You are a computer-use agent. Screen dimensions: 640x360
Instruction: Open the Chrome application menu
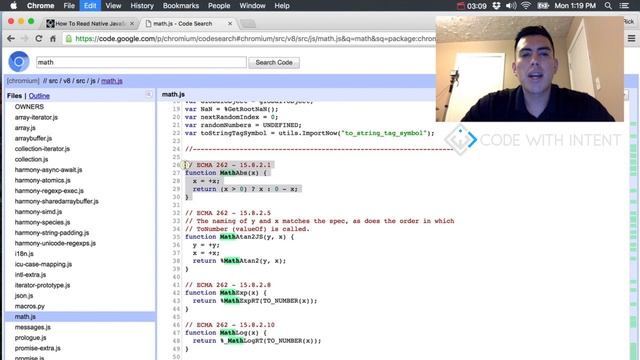(x=40, y=6)
